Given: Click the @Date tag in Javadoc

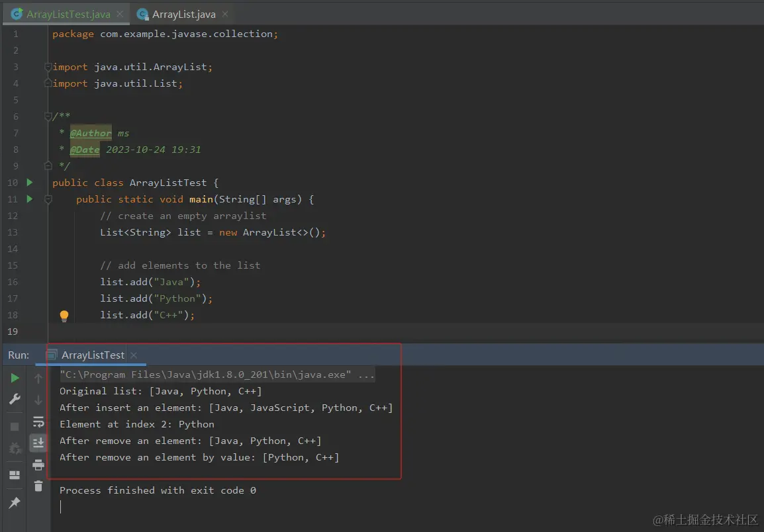Looking at the screenshot, I should [x=85, y=150].
